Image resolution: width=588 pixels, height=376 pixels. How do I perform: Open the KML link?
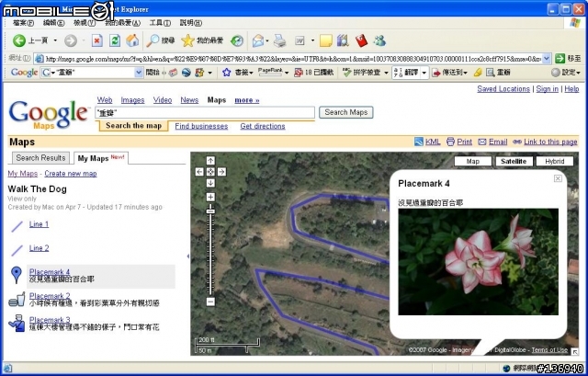(433, 142)
